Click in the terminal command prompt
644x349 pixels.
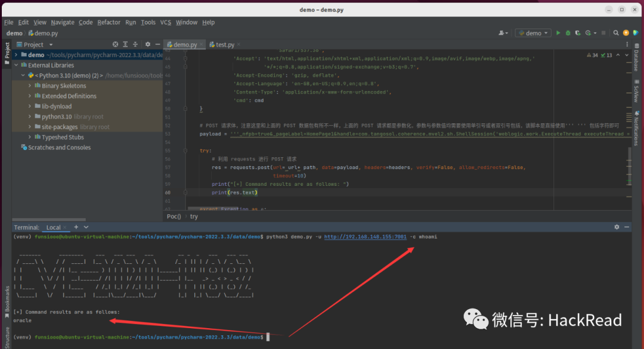pyautogui.click(x=268, y=337)
